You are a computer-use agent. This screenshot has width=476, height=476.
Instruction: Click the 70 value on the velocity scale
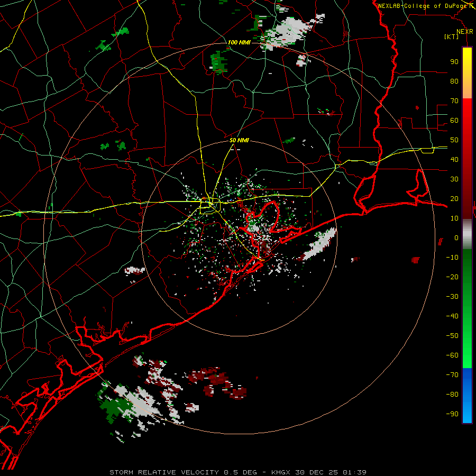point(454,101)
